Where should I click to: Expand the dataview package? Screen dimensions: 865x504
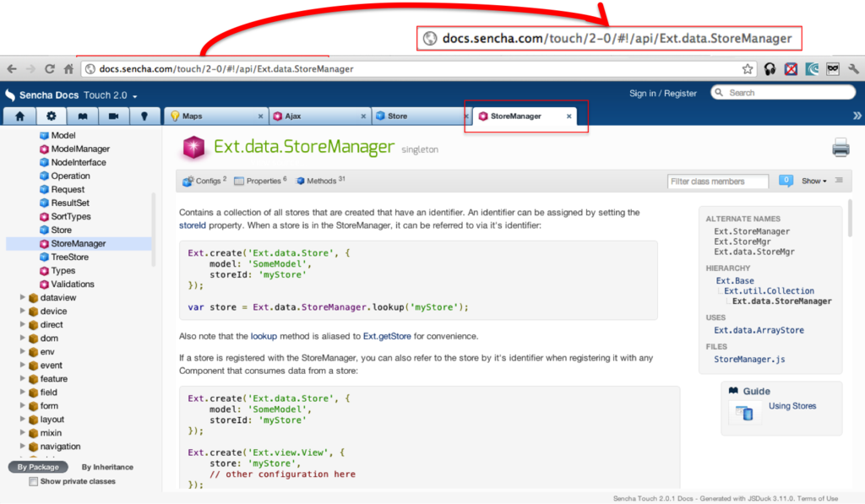click(23, 297)
